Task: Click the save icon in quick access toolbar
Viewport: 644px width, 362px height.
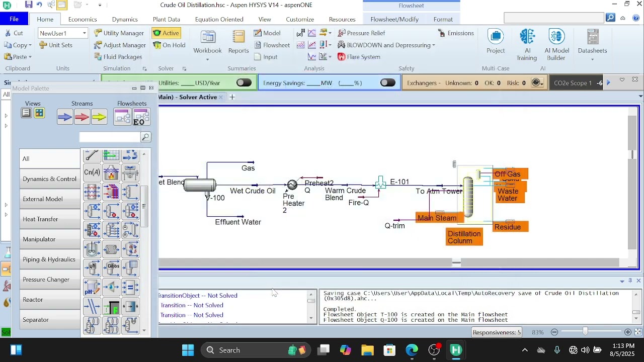Action: tap(29, 5)
